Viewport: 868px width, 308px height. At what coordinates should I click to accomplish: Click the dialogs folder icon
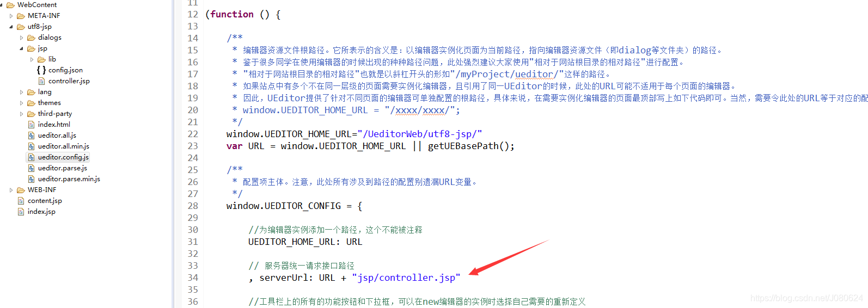31,38
